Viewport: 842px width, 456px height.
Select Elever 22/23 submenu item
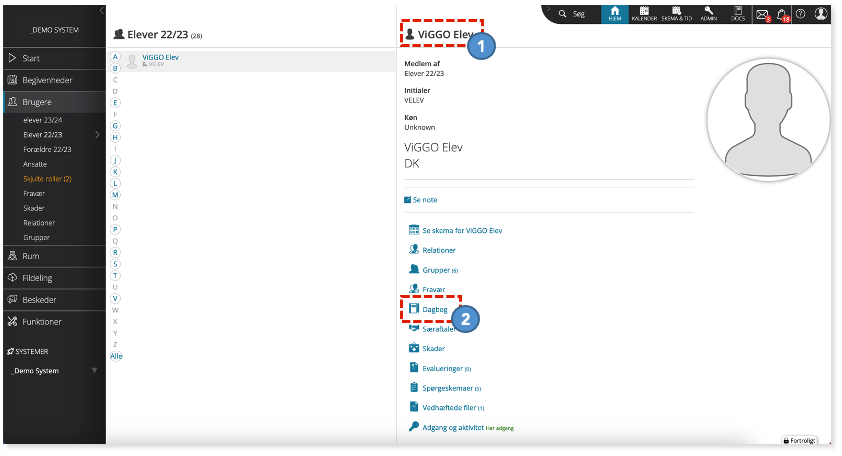point(43,135)
